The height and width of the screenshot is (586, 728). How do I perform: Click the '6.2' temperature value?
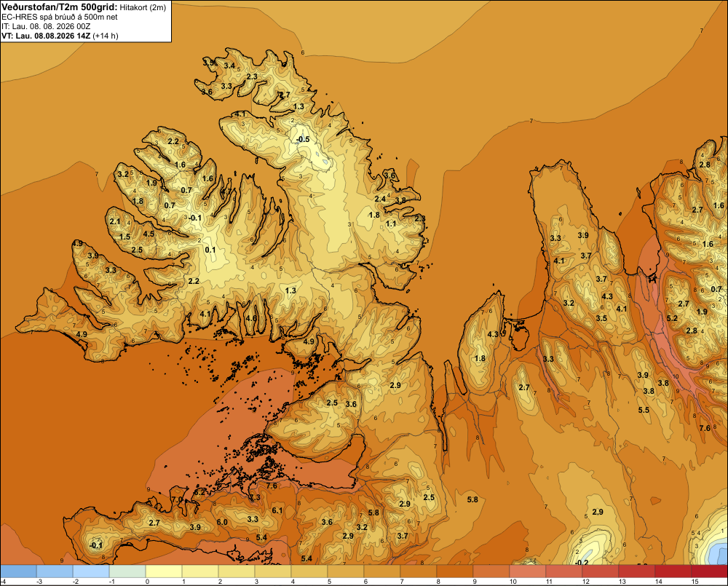[199, 492]
